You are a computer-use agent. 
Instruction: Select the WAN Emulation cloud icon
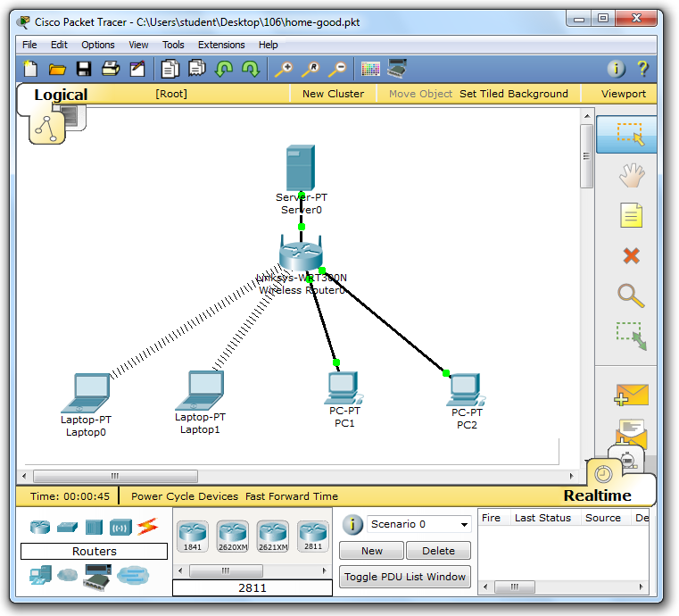[x=67, y=575]
